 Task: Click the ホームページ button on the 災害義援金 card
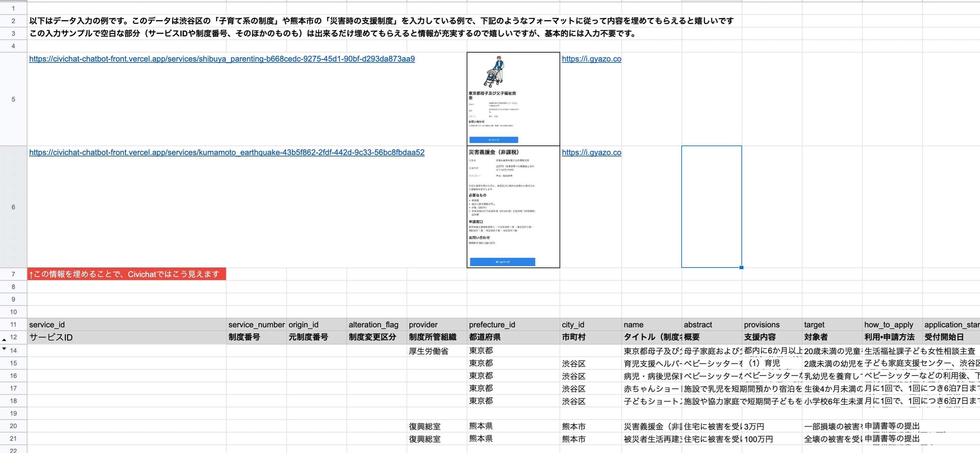[502, 262]
